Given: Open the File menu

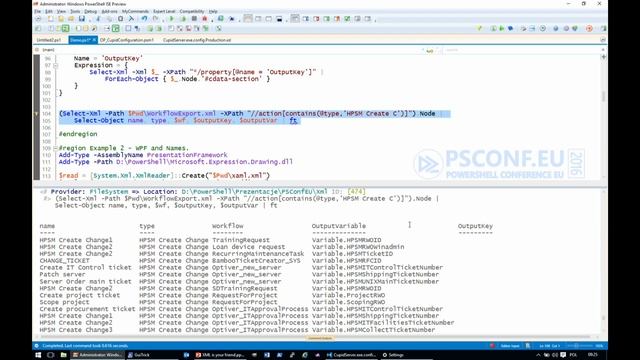Looking at the screenshot, I should pos(37,11).
